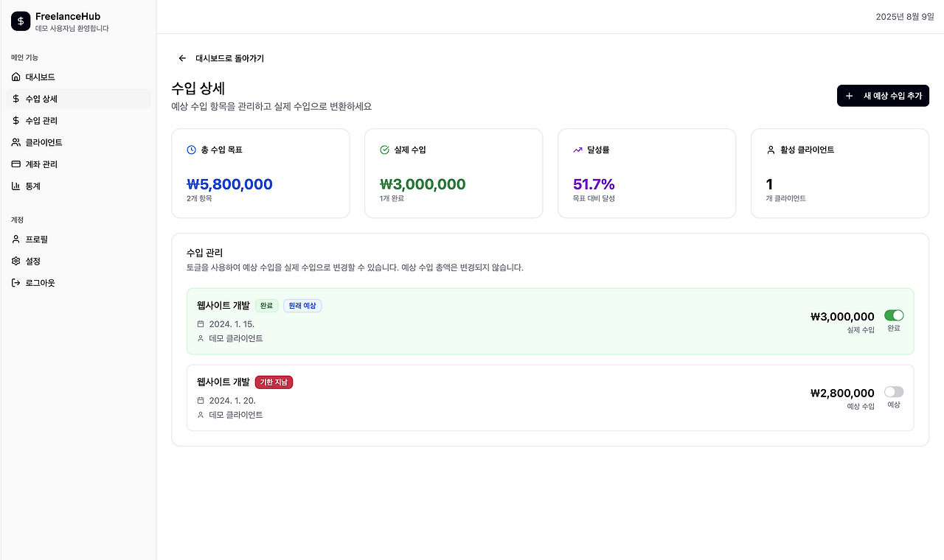The image size is (944, 560).
Task: Click the 계좌 관리 card icon
Action: coord(16,164)
